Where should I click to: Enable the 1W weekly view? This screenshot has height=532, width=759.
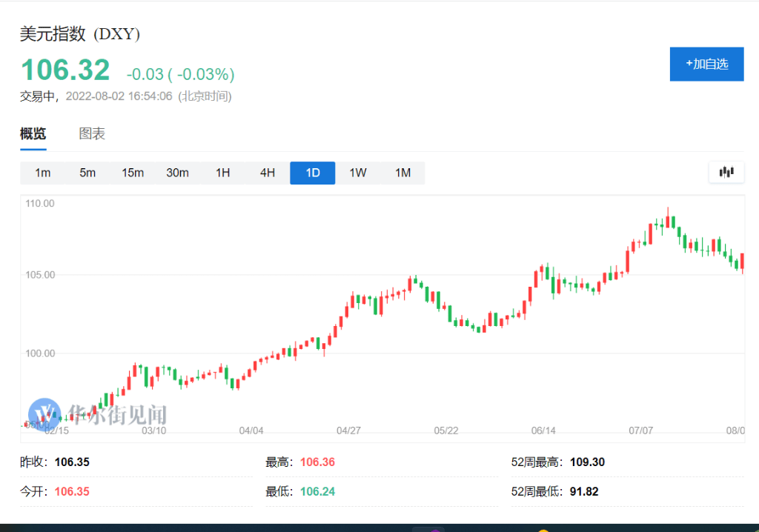(x=357, y=172)
